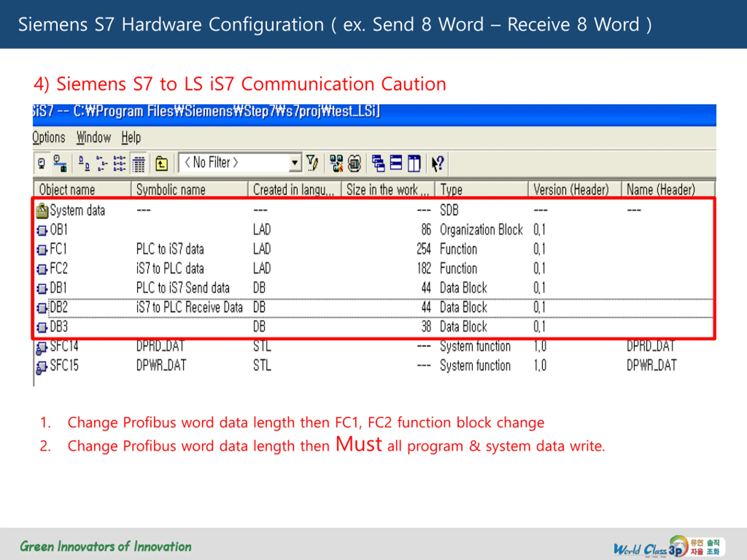This screenshot has height=560, width=747.
Task: Click the 'System data' object name
Action: [x=77, y=211]
